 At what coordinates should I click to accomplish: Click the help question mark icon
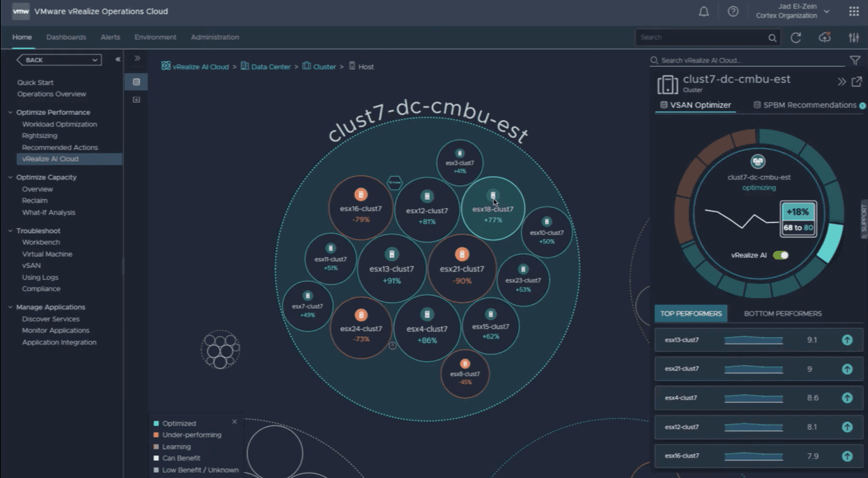(x=733, y=11)
